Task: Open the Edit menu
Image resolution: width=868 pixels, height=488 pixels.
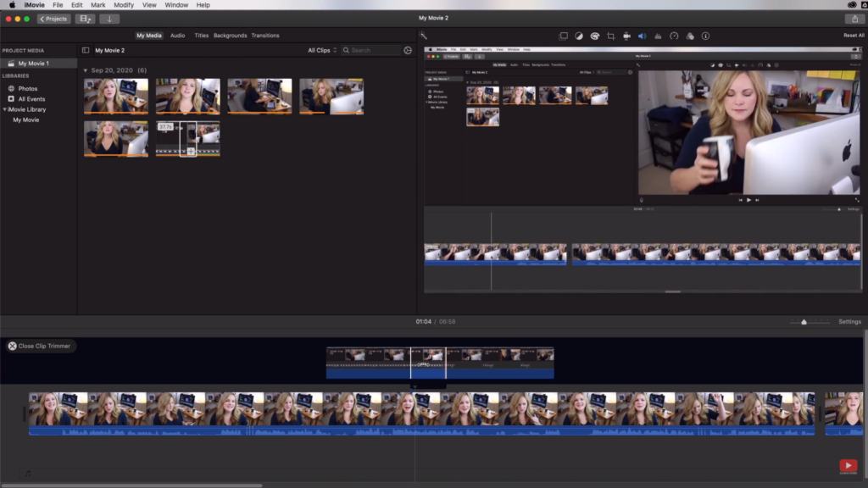Action: click(77, 5)
